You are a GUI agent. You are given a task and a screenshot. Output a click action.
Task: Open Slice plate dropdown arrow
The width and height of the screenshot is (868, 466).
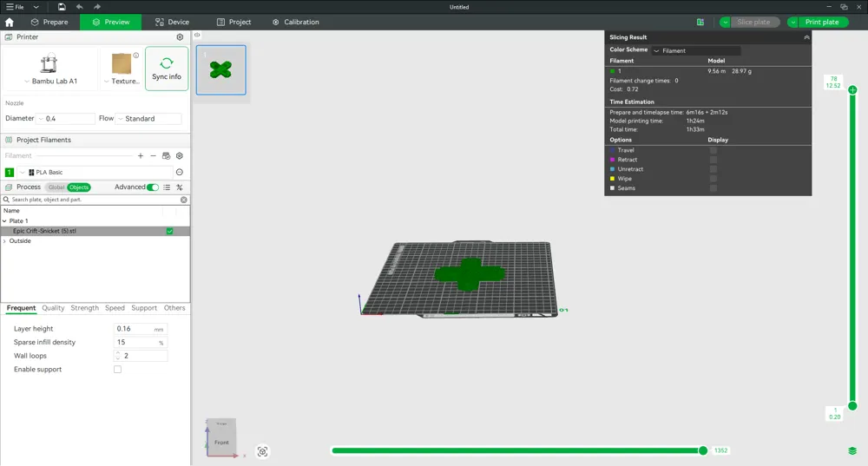tap(725, 23)
